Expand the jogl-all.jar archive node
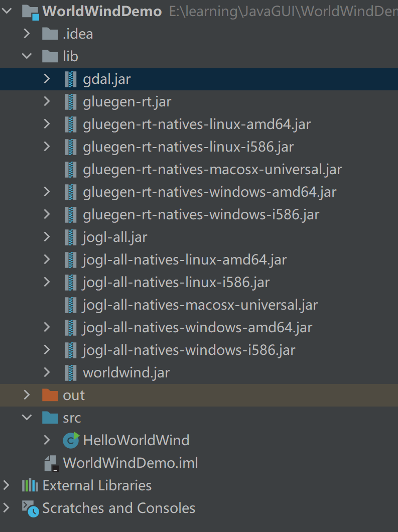The image size is (398, 532). pyautogui.click(x=47, y=237)
